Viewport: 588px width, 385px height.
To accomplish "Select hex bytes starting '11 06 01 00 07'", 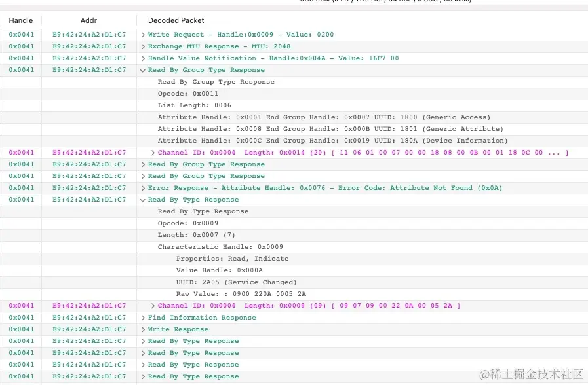I will [450, 153].
